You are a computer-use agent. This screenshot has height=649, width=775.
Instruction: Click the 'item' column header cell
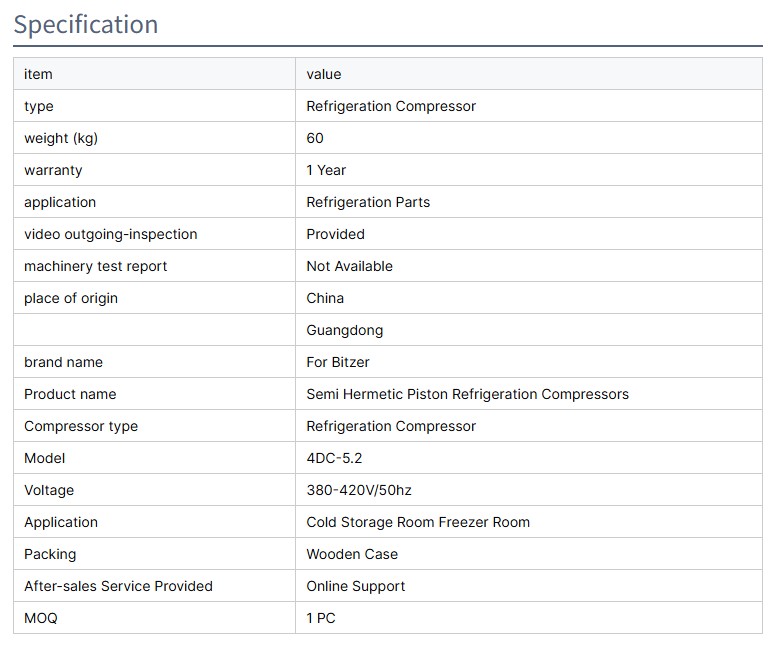pos(38,74)
